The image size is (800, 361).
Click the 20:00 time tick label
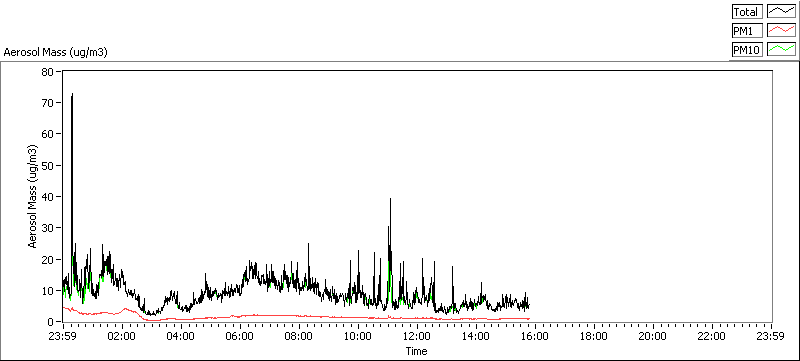pos(654,336)
